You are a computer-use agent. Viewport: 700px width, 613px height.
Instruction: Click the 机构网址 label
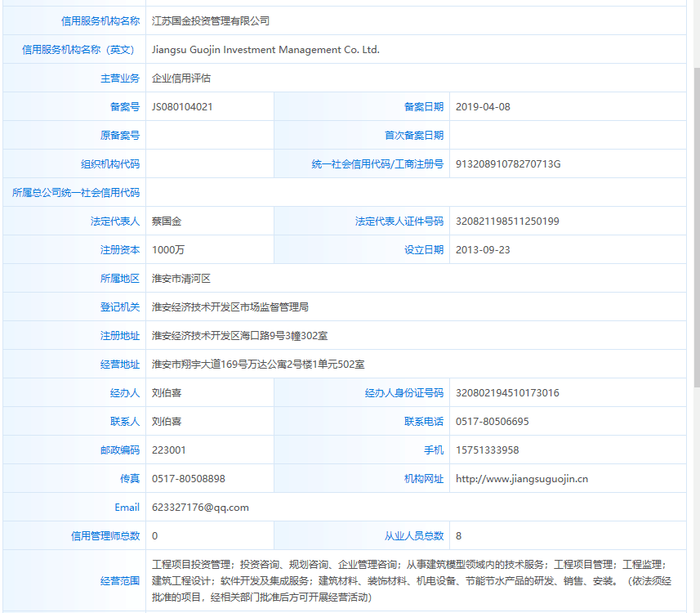(424, 478)
